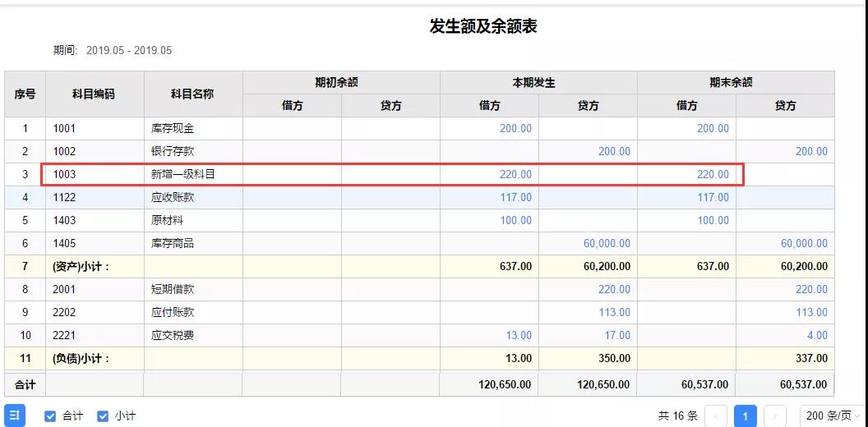Select the 原材料 account code 1403
868x427 pixels.
[65, 221]
